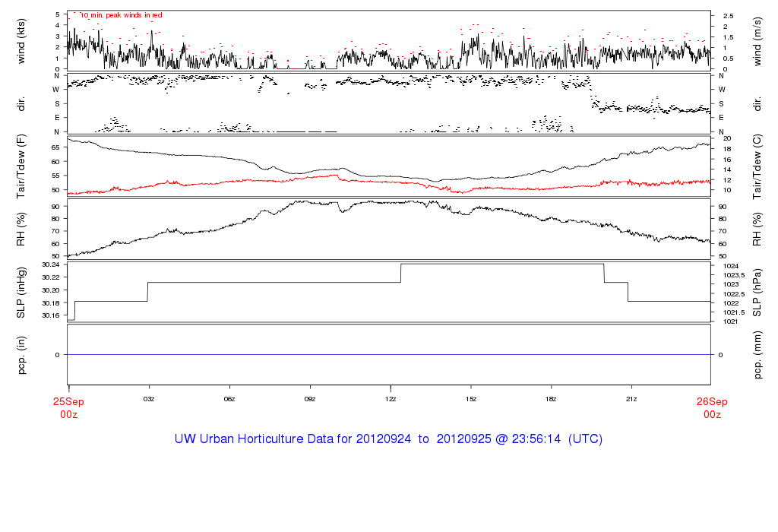Click the '65' Fahrenheit tick value
This screenshot has width=778, height=532.
(x=55, y=147)
